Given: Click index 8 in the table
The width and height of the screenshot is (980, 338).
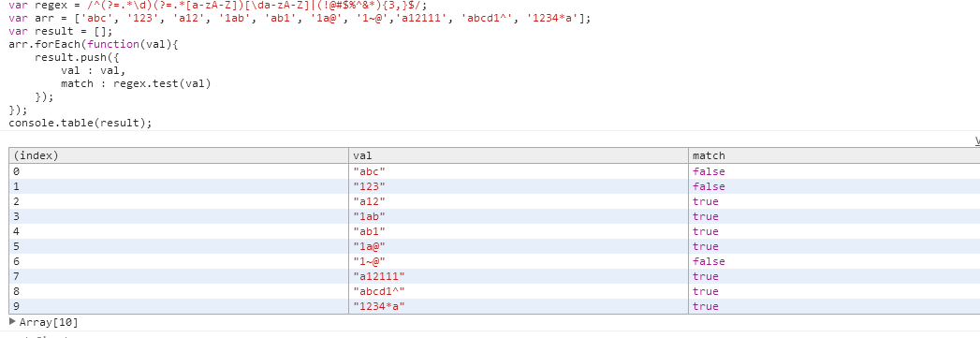Looking at the screenshot, I should coord(179,291).
